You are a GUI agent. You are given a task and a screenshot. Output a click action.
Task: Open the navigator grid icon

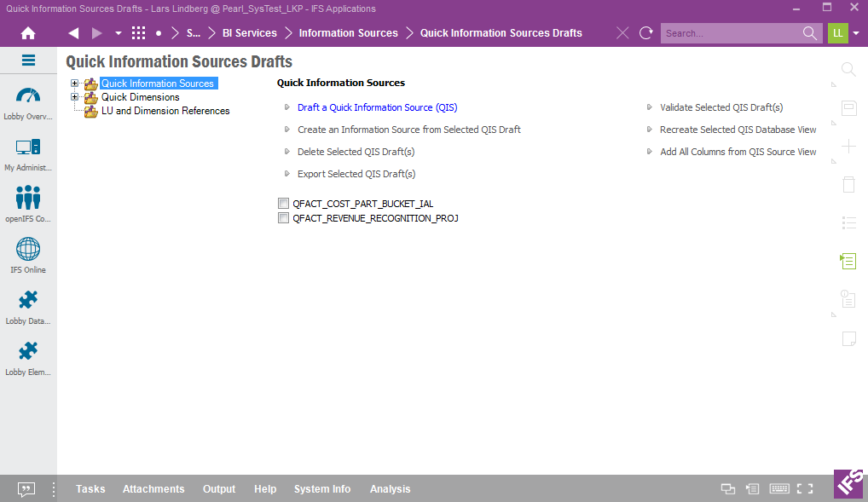(138, 33)
